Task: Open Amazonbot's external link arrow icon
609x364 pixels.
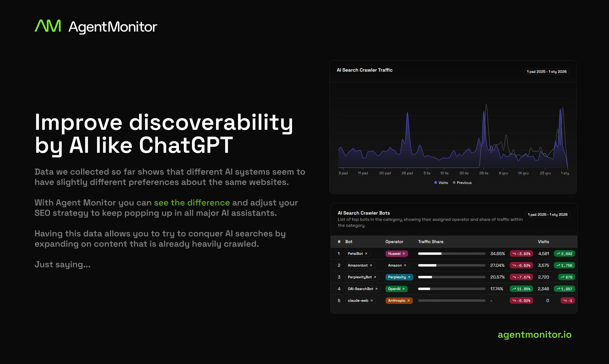Action: [371, 266]
